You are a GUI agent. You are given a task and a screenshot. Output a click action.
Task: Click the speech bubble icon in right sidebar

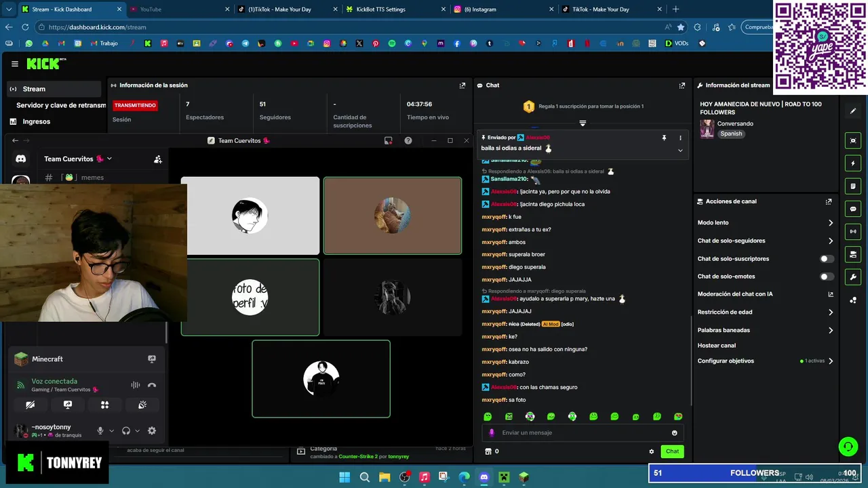click(x=853, y=209)
